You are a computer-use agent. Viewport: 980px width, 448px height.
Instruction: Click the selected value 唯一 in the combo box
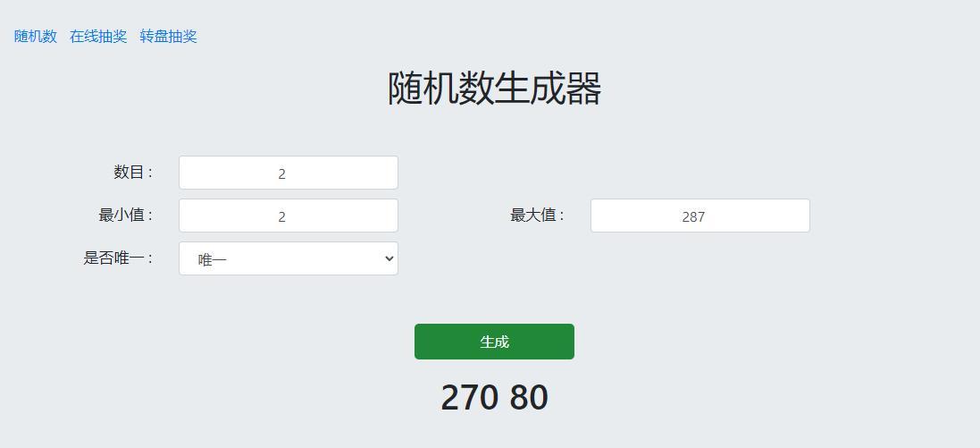213,259
